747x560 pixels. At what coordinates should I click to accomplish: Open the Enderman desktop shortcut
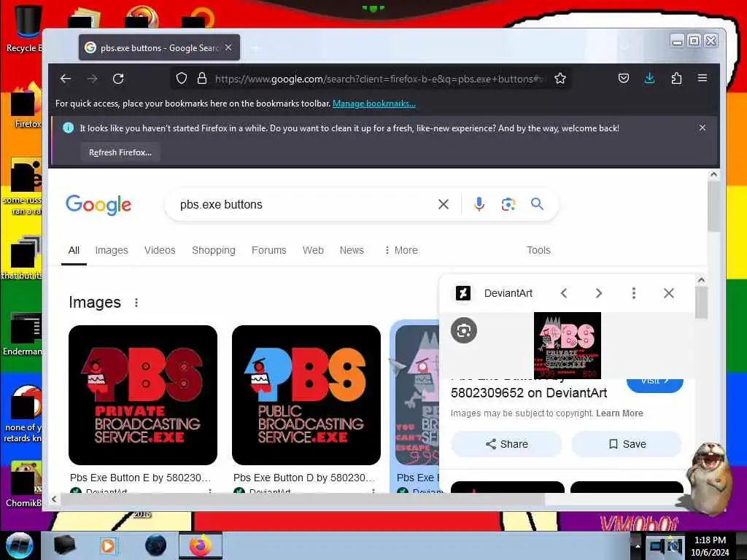tap(23, 333)
